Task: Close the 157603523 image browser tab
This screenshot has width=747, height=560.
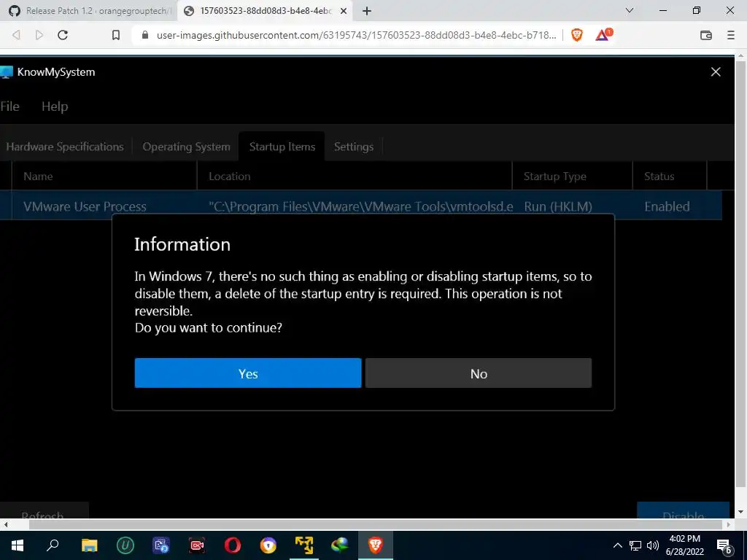Action: pos(343,11)
